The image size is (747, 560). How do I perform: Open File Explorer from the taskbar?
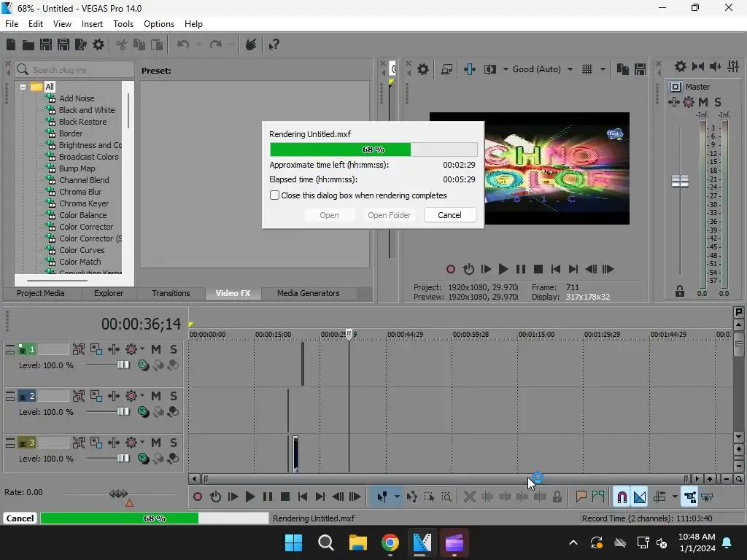click(x=357, y=542)
